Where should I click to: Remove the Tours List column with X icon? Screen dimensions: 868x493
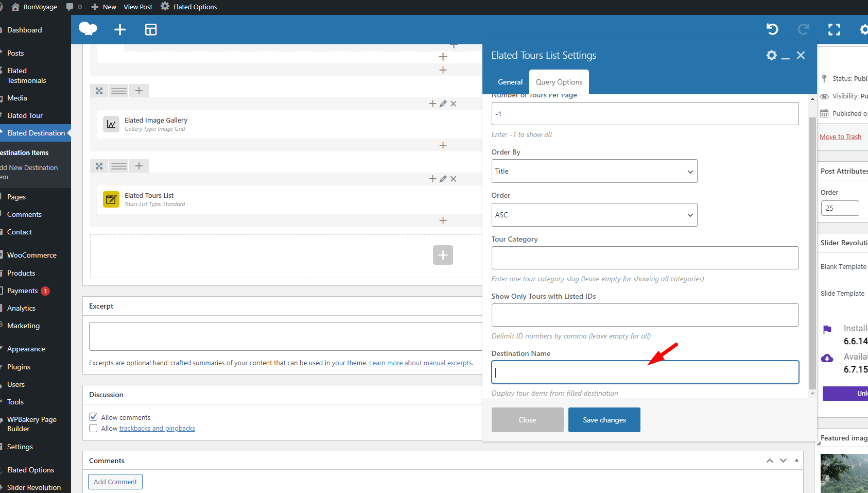(453, 179)
